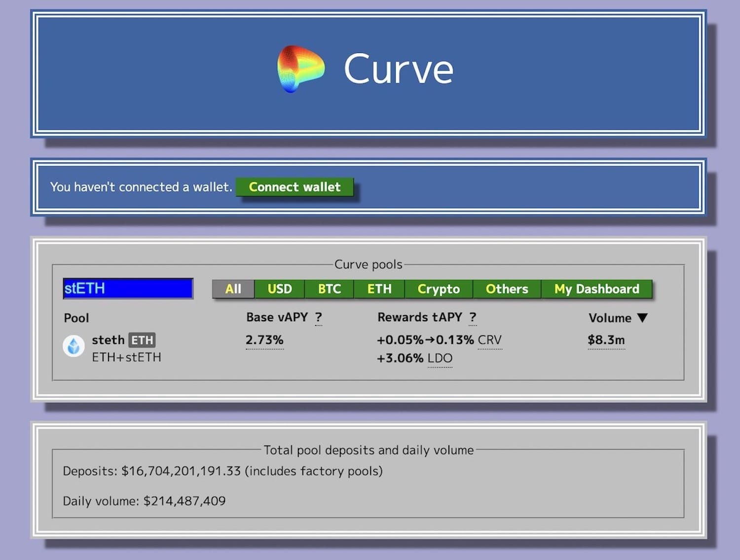Show the Others pools tab
This screenshot has width=740, height=560.
pyautogui.click(x=507, y=289)
